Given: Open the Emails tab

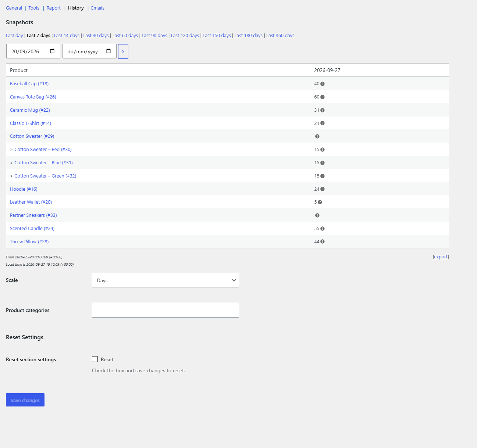Looking at the screenshot, I should [x=98, y=8].
